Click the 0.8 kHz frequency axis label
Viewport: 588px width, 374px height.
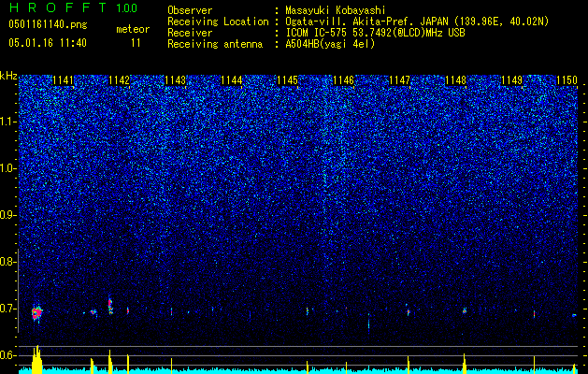pyautogui.click(x=7, y=262)
